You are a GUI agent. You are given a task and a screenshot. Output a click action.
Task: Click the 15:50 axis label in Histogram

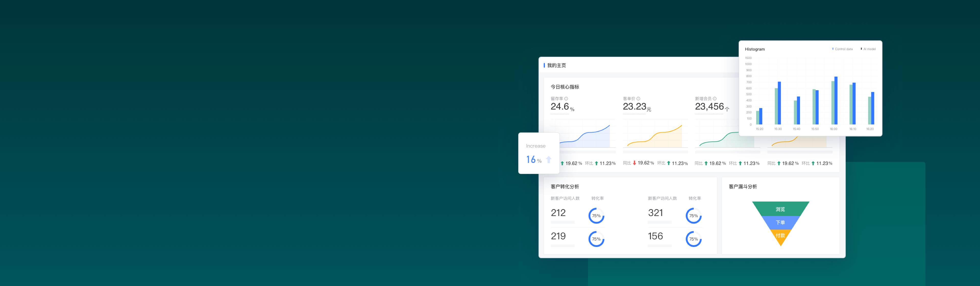pyautogui.click(x=815, y=129)
